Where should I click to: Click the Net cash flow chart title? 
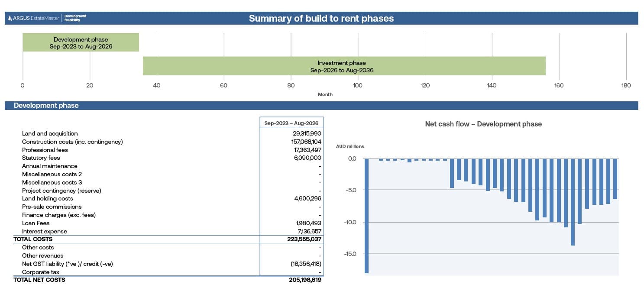pos(483,124)
